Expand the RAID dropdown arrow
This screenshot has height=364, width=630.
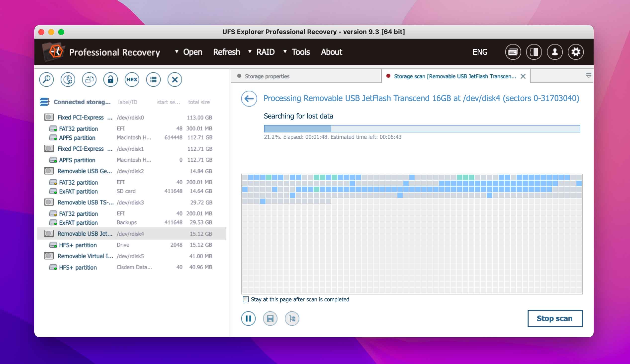[250, 52]
